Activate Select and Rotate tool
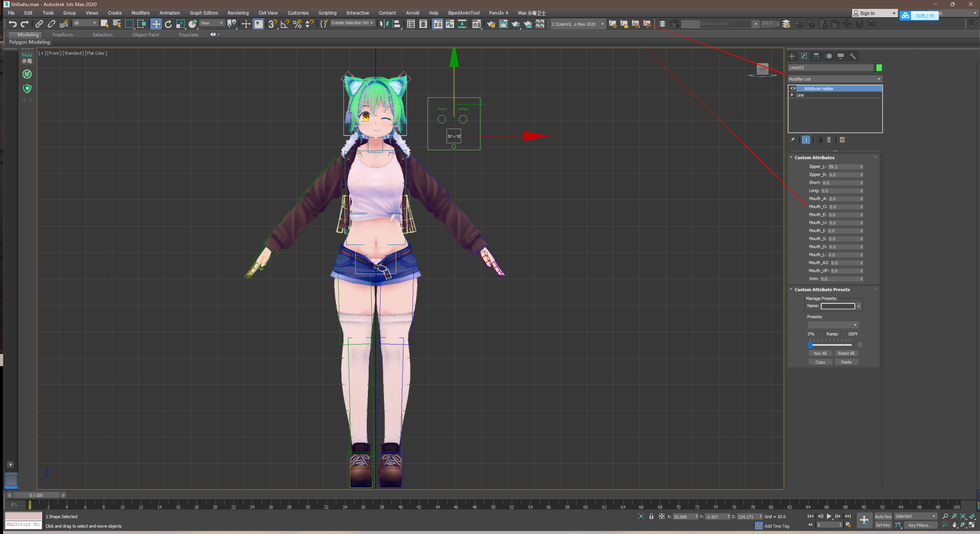 (x=168, y=24)
